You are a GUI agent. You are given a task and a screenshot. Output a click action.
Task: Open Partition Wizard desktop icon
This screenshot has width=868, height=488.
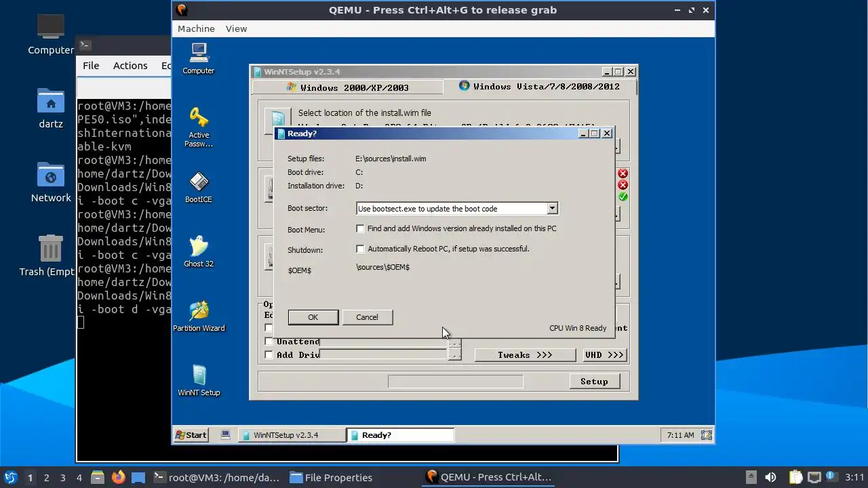(x=199, y=316)
